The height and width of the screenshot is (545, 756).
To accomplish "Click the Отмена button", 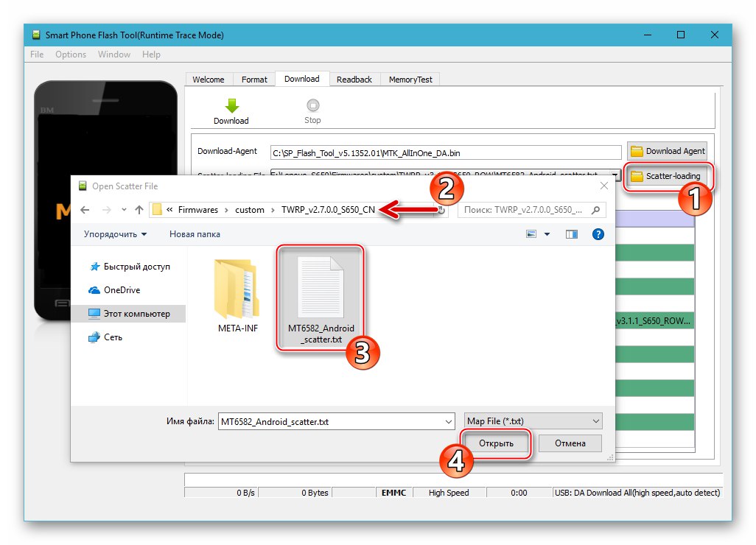I will point(570,443).
